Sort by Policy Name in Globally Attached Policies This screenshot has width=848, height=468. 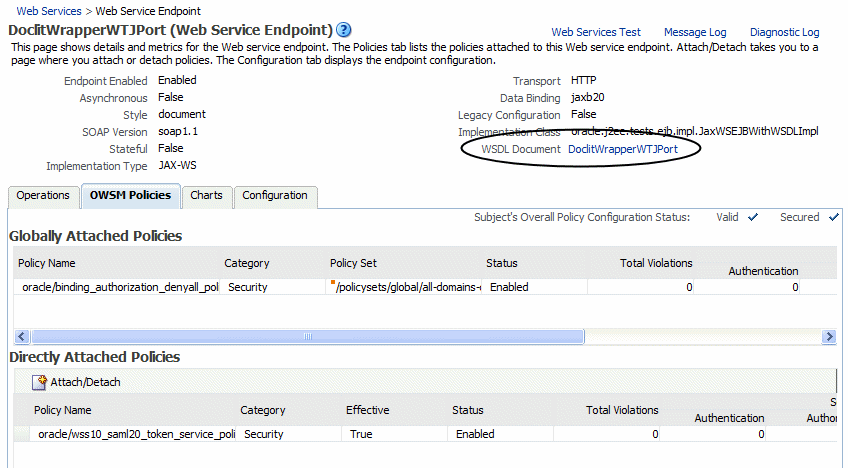[47, 263]
